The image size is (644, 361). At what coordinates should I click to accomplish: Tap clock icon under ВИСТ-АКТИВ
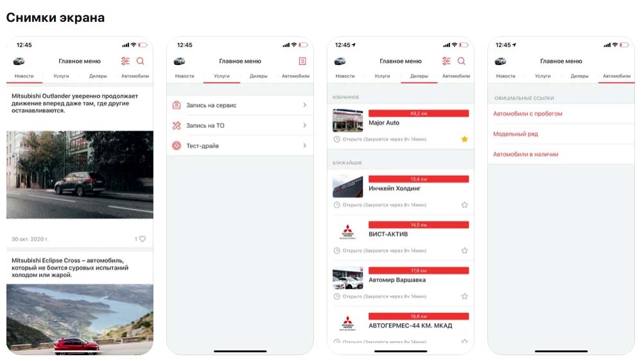(337, 251)
